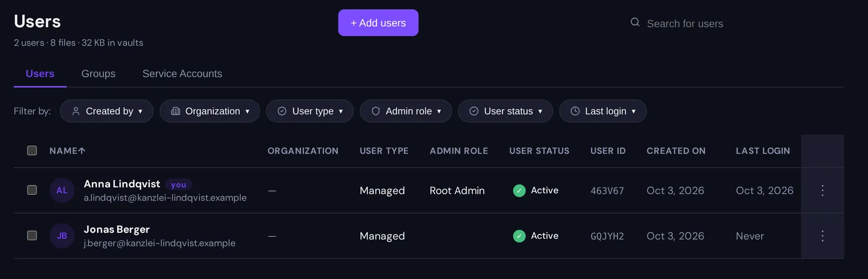This screenshot has width=868, height=279.
Task: Click the green Active checkmark for Jonas Berger
Action: pos(519,236)
